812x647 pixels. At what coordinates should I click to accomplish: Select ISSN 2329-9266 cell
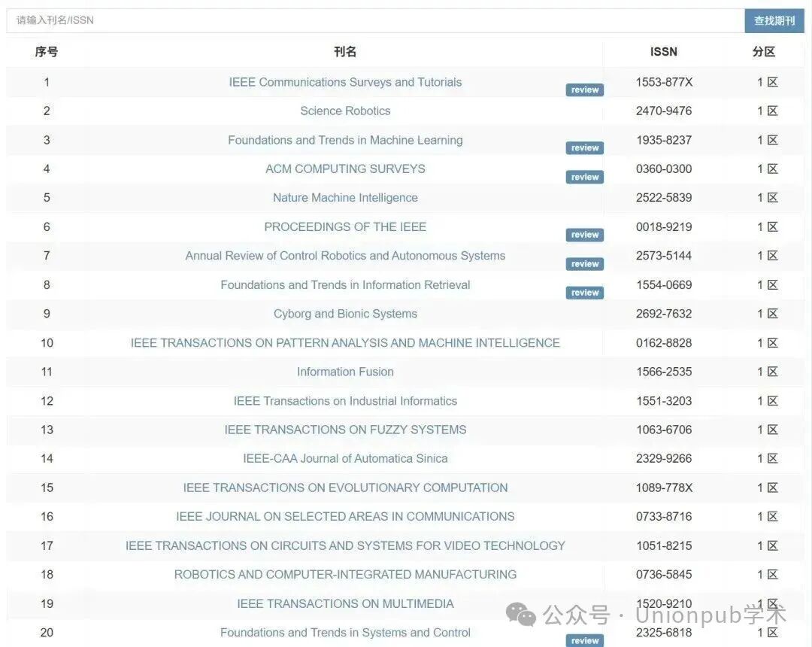point(664,458)
